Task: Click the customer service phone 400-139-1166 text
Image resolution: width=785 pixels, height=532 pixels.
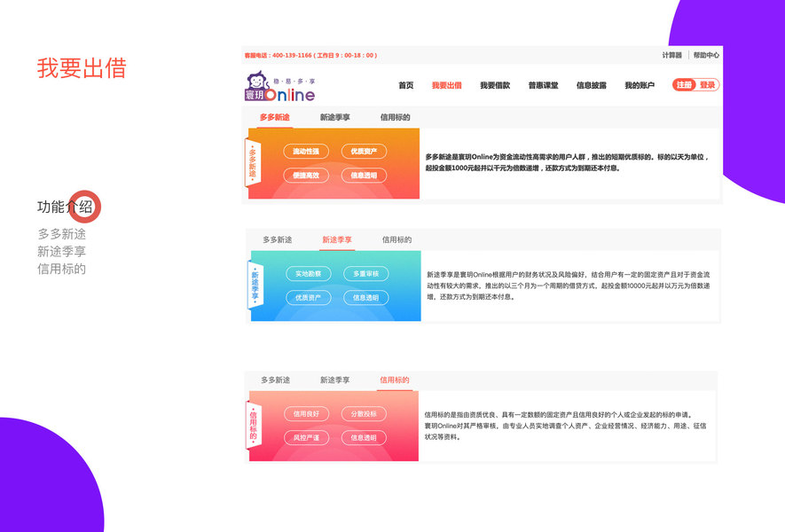Action: [311, 55]
